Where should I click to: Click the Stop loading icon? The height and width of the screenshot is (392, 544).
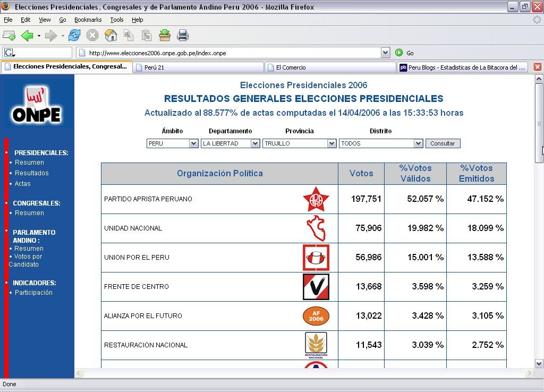[x=92, y=35]
